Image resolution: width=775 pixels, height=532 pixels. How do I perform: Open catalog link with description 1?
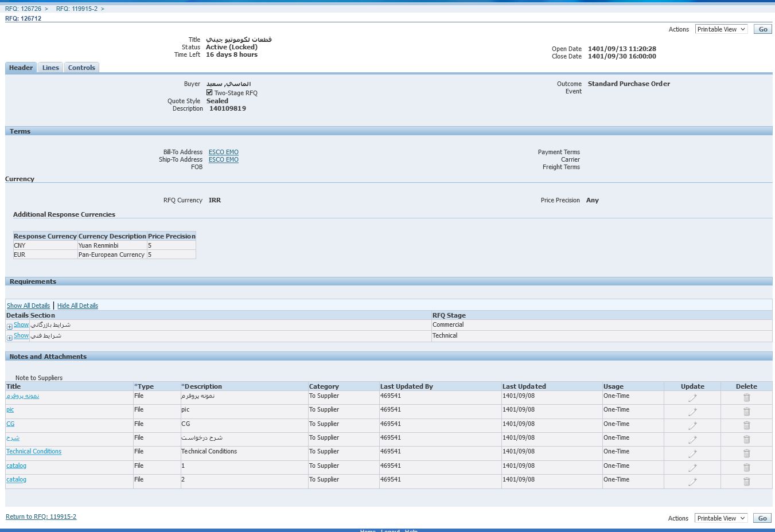tap(16, 465)
